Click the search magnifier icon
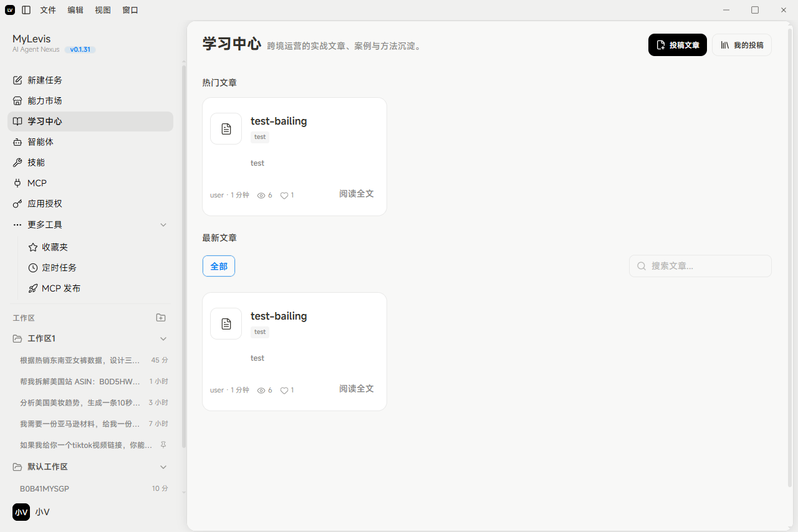 pos(641,266)
